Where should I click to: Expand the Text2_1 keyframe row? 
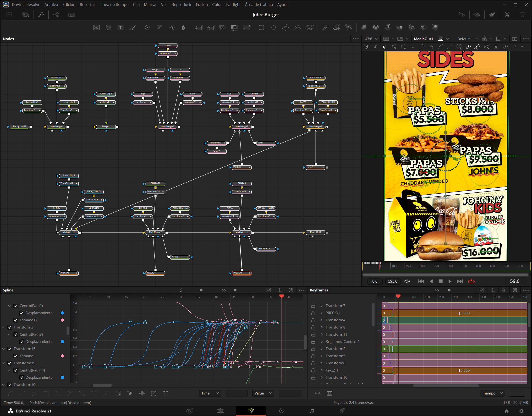point(322,370)
